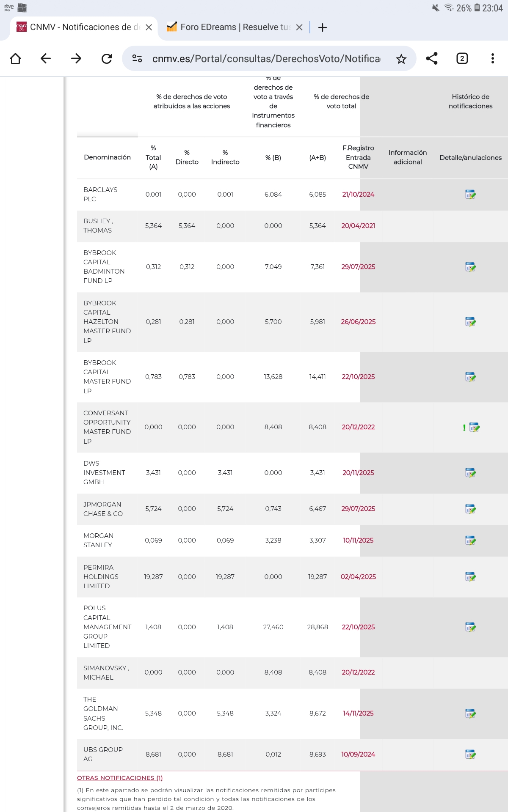Open detail icon for PERMIRA HOLDINGS LIMITED
The image size is (508, 812).
point(470,577)
